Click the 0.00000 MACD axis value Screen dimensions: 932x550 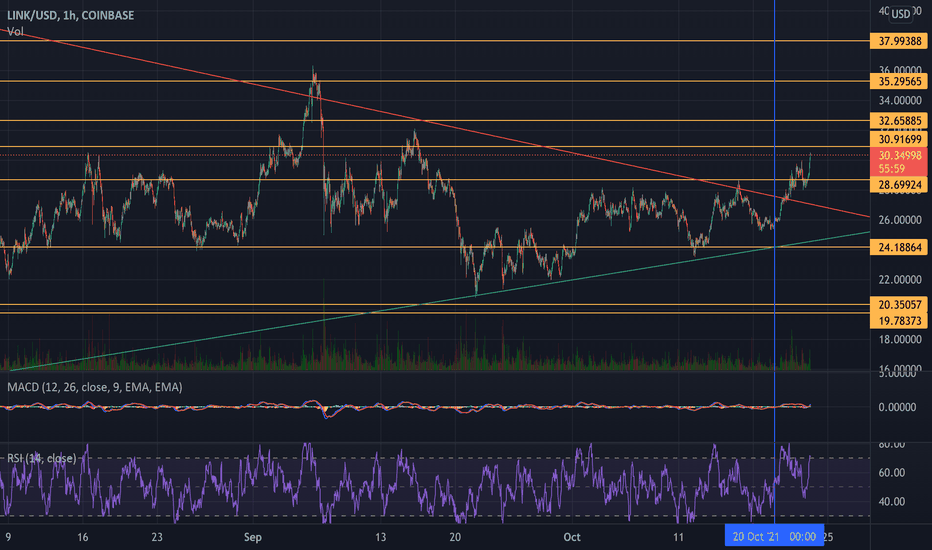pyautogui.click(x=897, y=407)
